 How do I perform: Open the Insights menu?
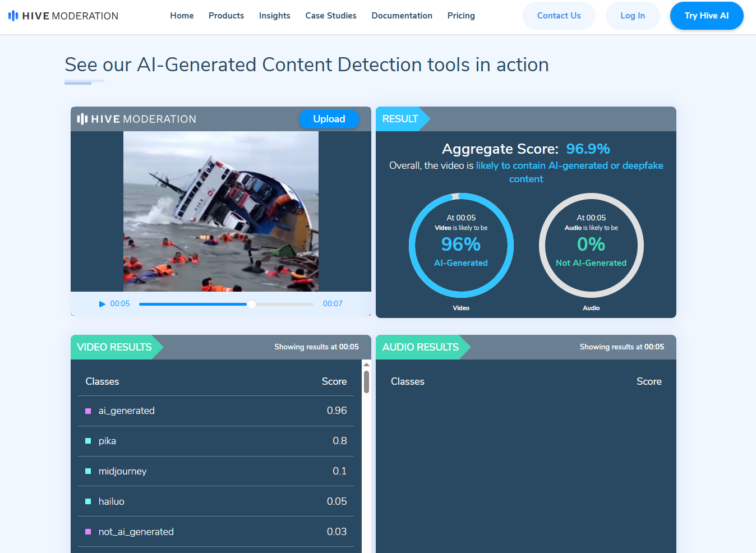(275, 16)
